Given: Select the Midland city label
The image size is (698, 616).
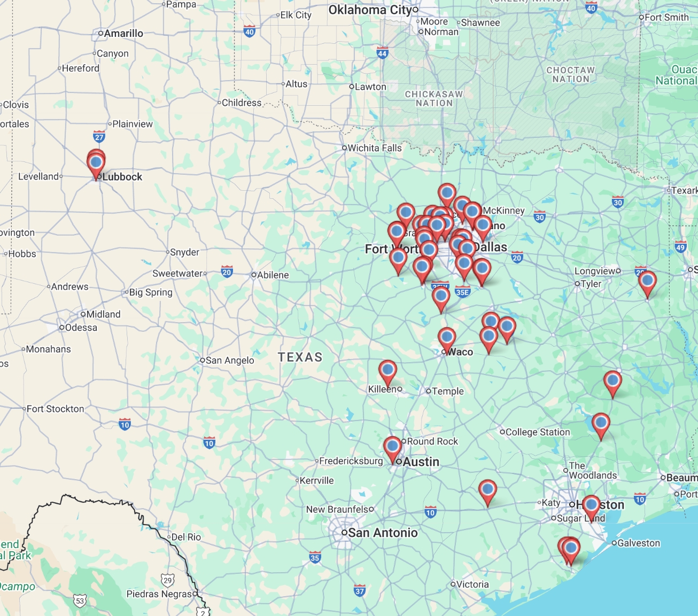Looking at the screenshot, I should [x=103, y=314].
